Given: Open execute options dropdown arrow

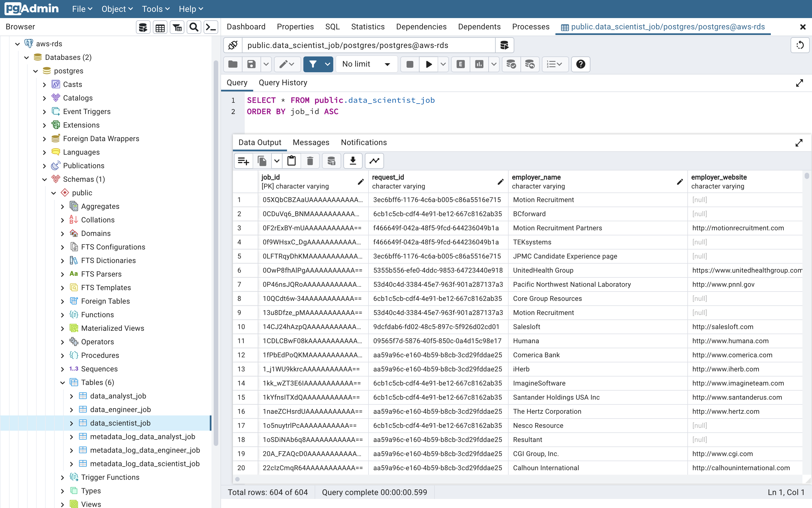Looking at the screenshot, I should [443, 64].
